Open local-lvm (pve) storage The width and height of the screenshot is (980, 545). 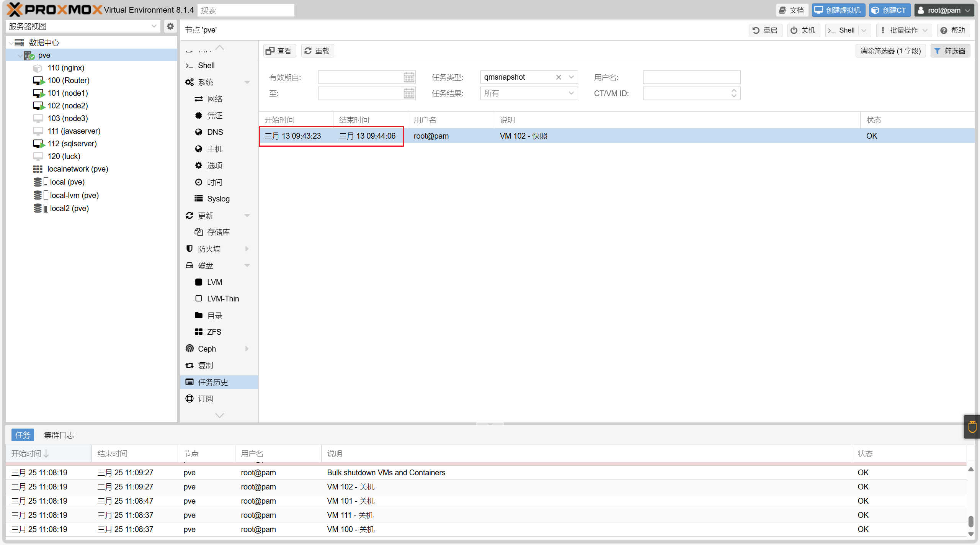74,195
